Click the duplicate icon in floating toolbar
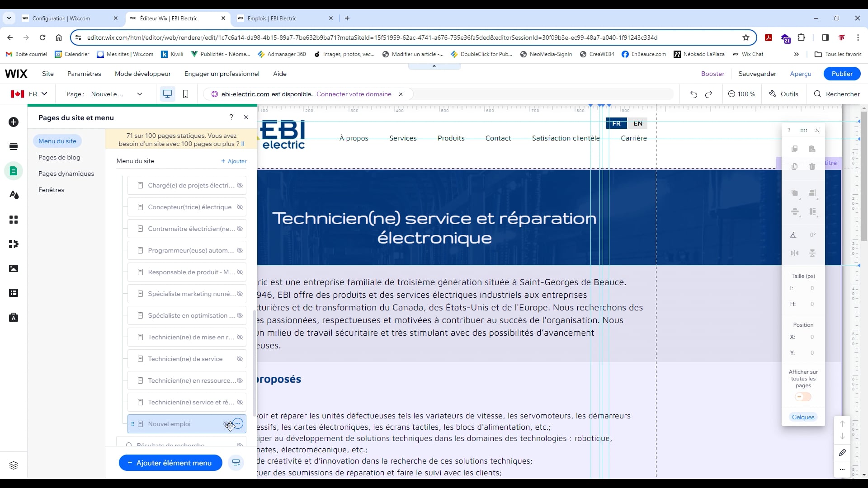The width and height of the screenshot is (868, 488). pyautogui.click(x=794, y=166)
